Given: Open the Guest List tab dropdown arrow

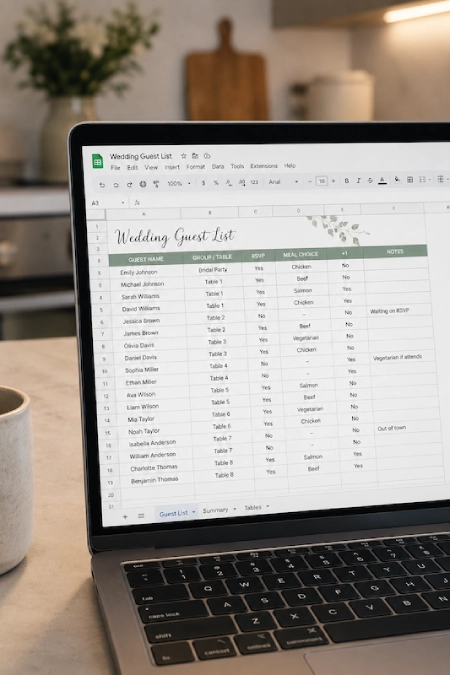Looking at the screenshot, I should tap(193, 512).
